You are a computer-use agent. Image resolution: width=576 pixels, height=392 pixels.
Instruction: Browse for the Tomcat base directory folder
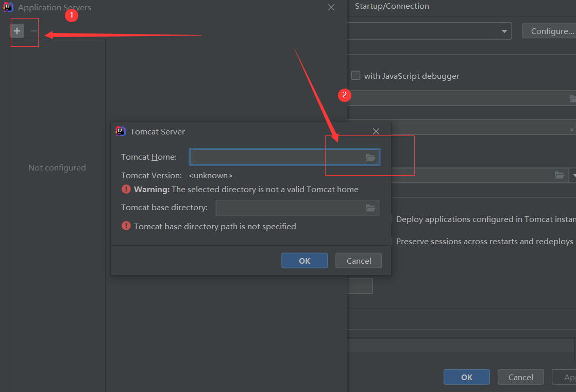point(370,208)
